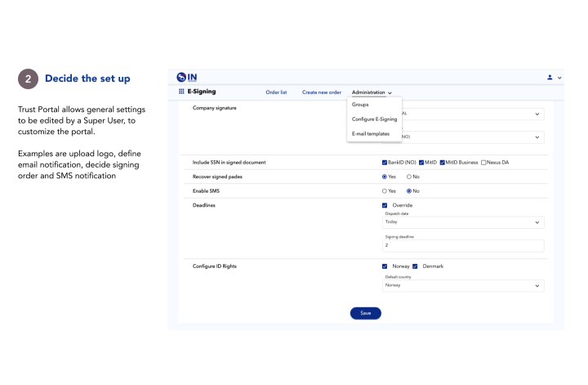Enable the Nexus DA checkbox

pyautogui.click(x=485, y=162)
